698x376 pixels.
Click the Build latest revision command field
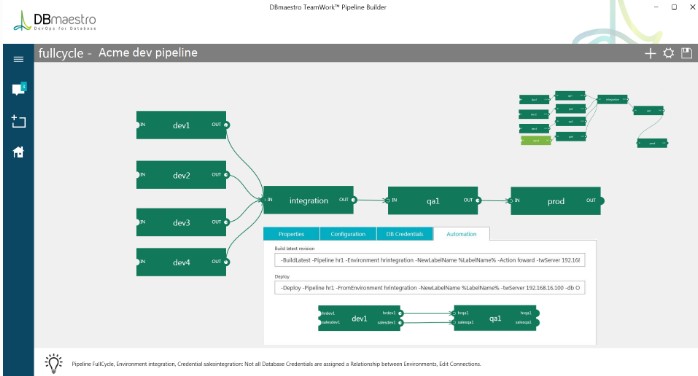(x=430, y=260)
